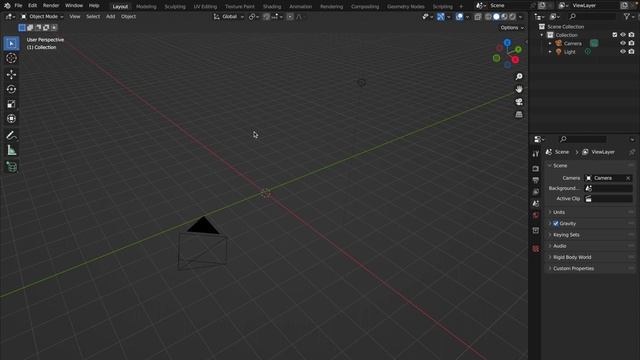640x360 pixels.
Task: Click the red X axis gizmo ball
Action: coord(515,60)
